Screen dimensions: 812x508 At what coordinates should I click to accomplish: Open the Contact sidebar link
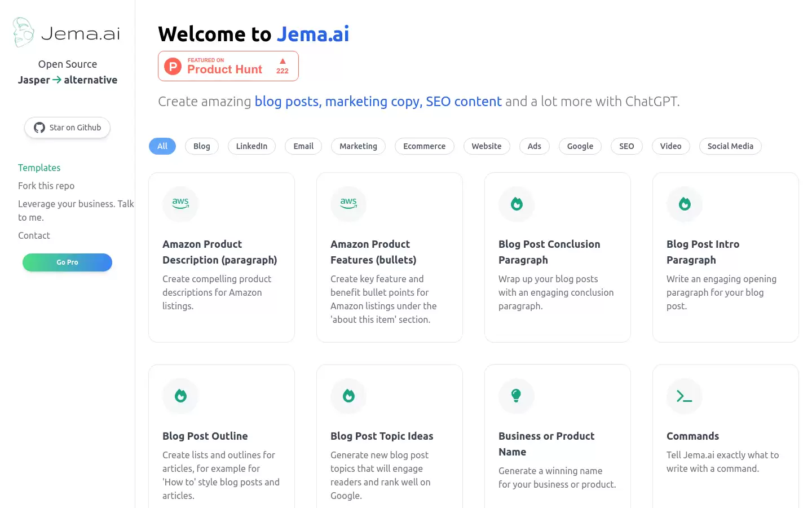click(34, 235)
